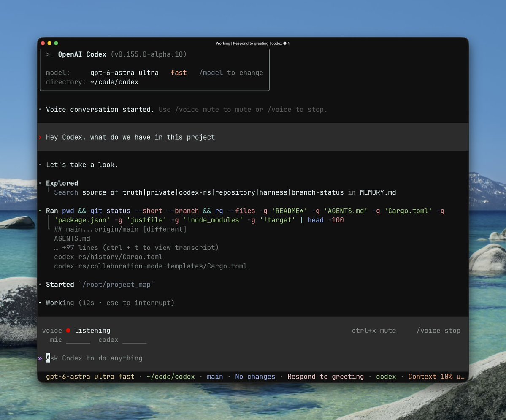Click 'Respond to greeting' in status bar
This screenshot has width=506, height=420.
click(326, 377)
